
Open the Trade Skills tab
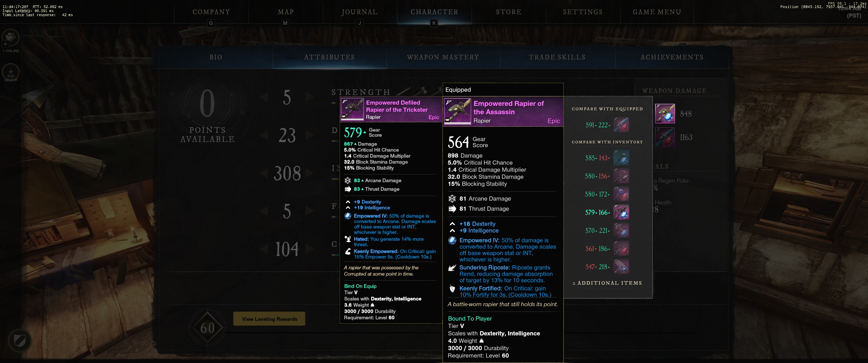tap(557, 57)
